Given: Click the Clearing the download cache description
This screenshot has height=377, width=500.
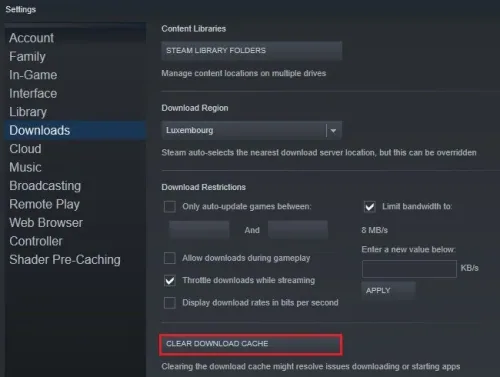Looking at the screenshot, I should coord(311,367).
